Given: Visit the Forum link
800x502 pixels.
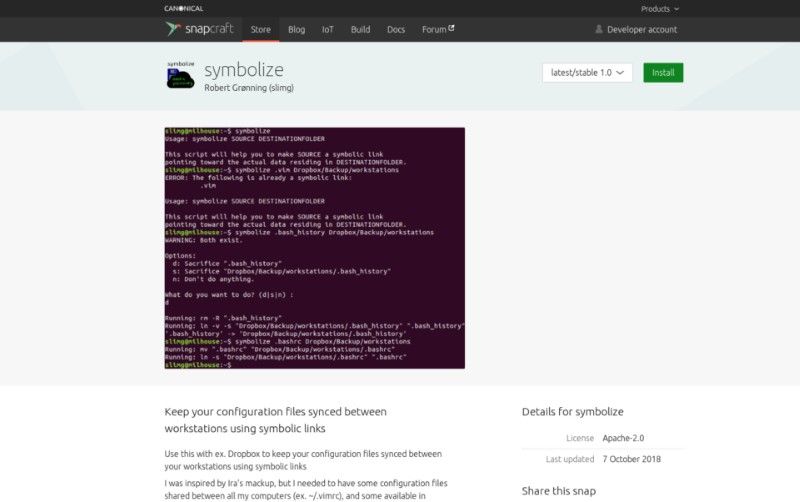Looking at the screenshot, I should [433, 30].
